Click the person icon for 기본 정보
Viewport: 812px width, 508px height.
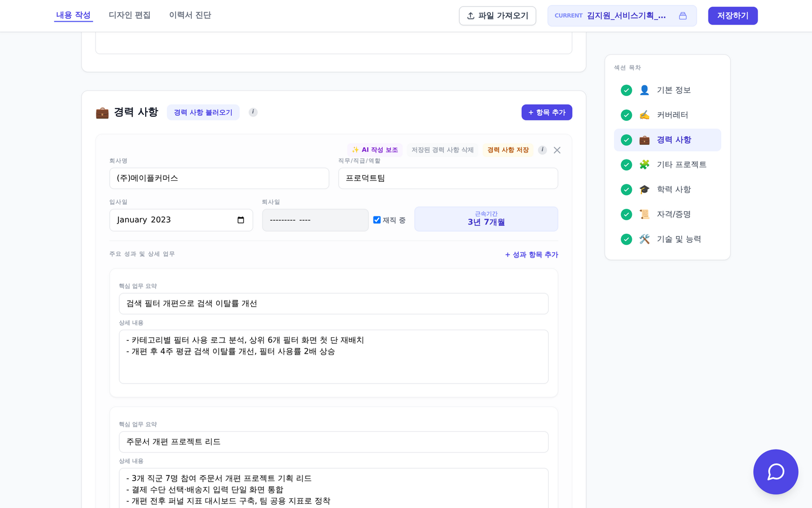click(x=645, y=90)
